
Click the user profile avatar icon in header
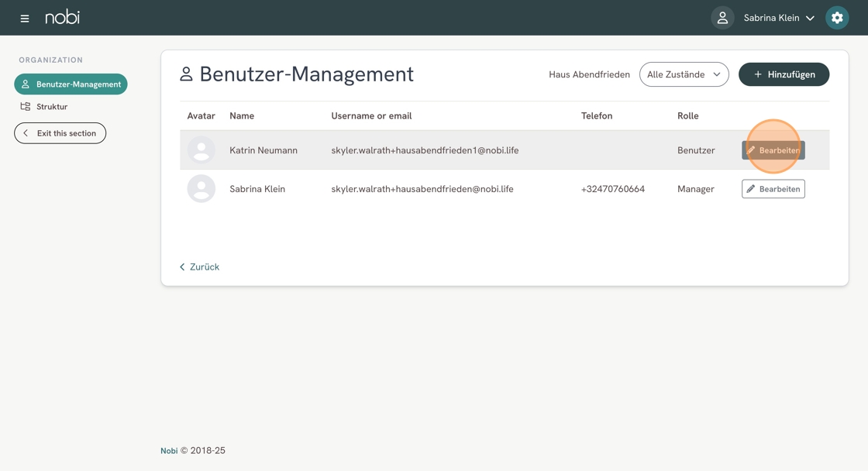coord(722,18)
